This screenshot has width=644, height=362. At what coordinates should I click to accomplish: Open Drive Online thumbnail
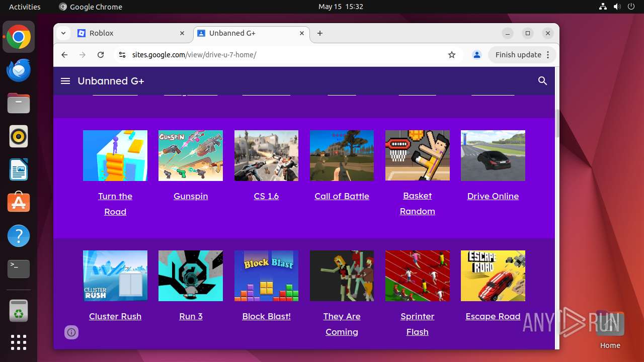[493, 156]
